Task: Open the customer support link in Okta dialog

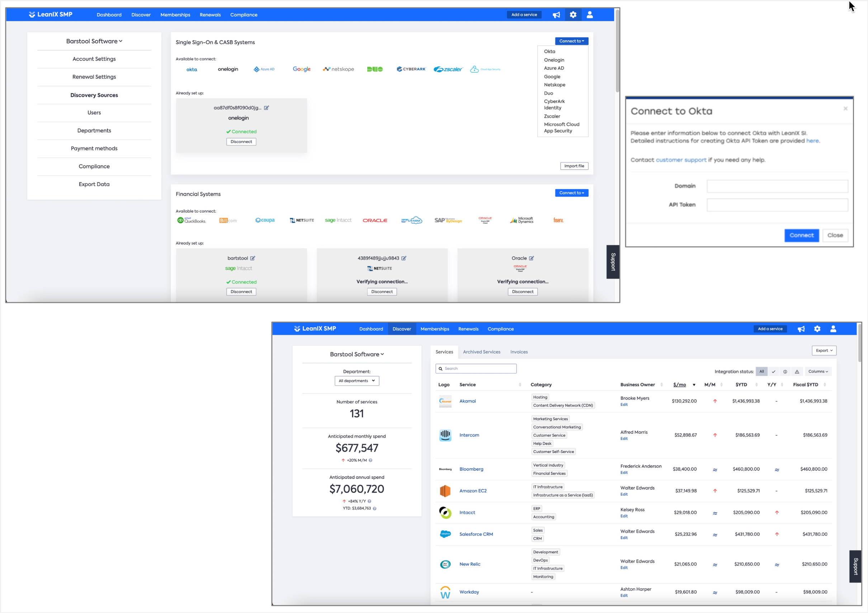Action: point(680,160)
